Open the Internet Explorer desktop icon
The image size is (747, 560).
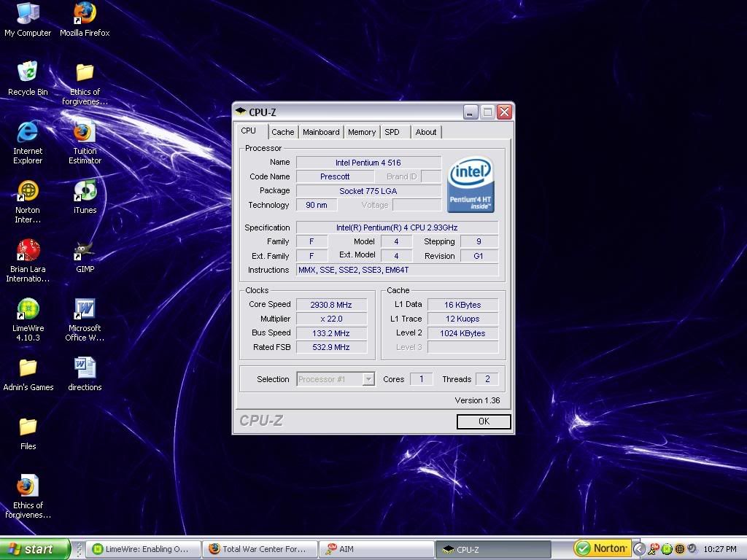(x=28, y=133)
